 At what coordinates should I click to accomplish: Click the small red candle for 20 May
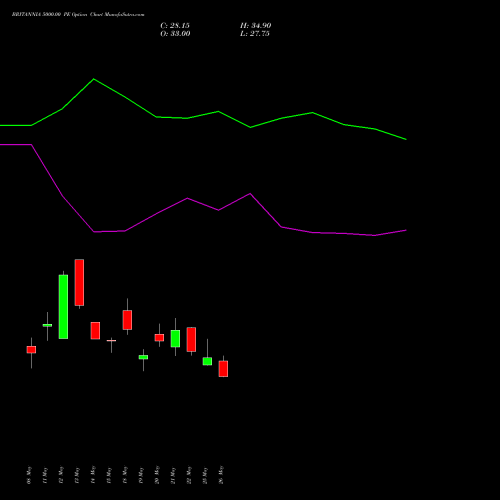point(159,338)
